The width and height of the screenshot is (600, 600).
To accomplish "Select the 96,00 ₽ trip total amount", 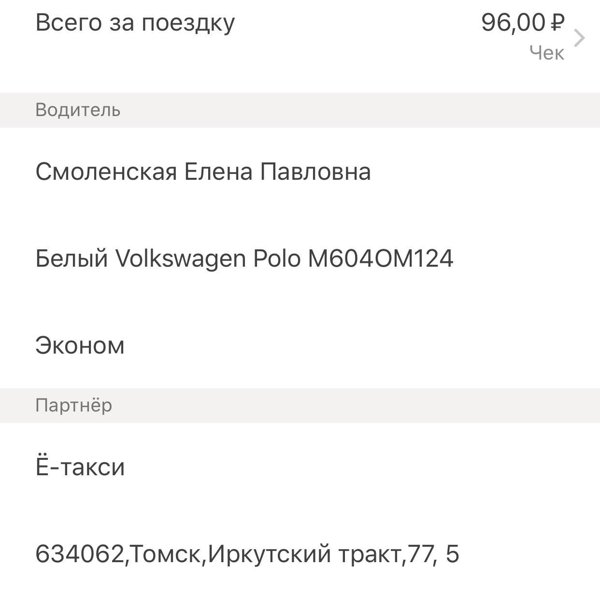I will pos(523,22).
